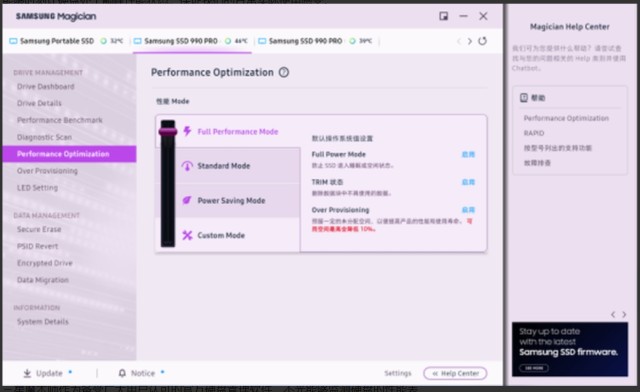Image resolution: width=640 pixels, height=392 pixels.
Task: Click the Update download icon
Action: [27, 373]
